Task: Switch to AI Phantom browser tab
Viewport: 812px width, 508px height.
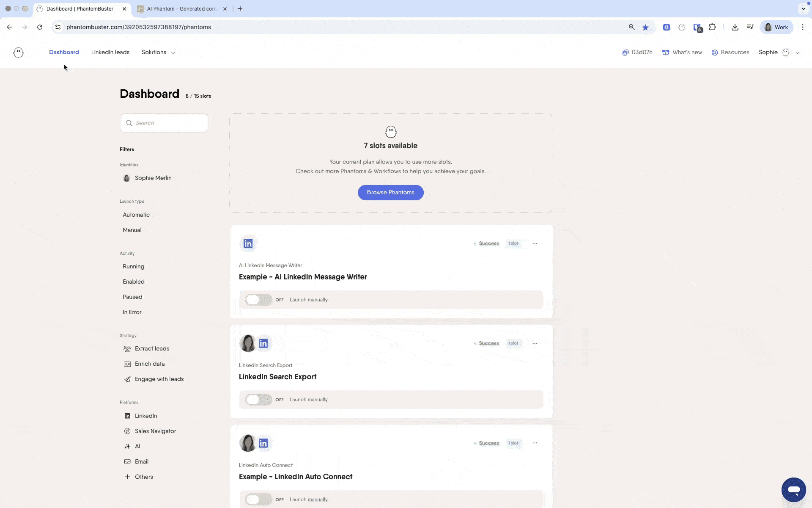Action: [182, 9]
